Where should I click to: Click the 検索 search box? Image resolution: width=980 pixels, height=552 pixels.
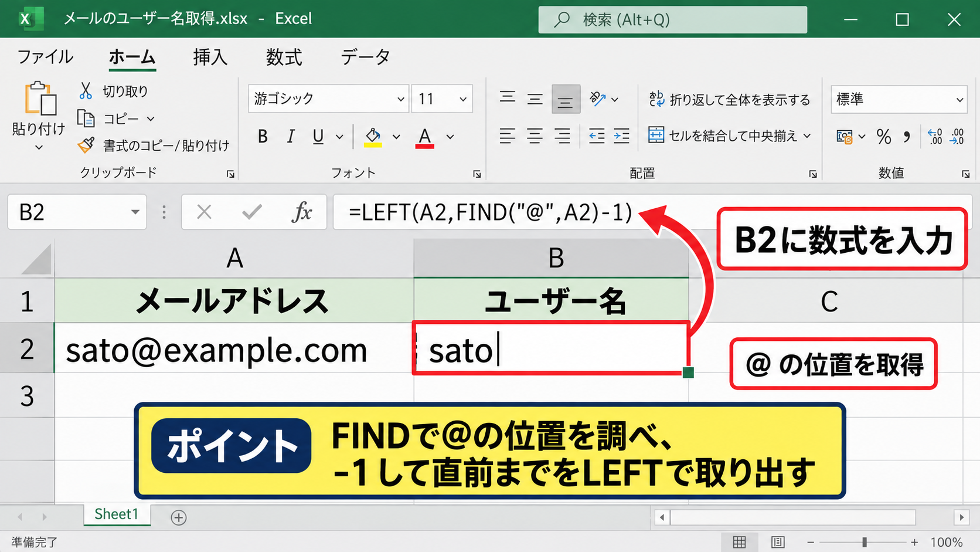point(672,19)
